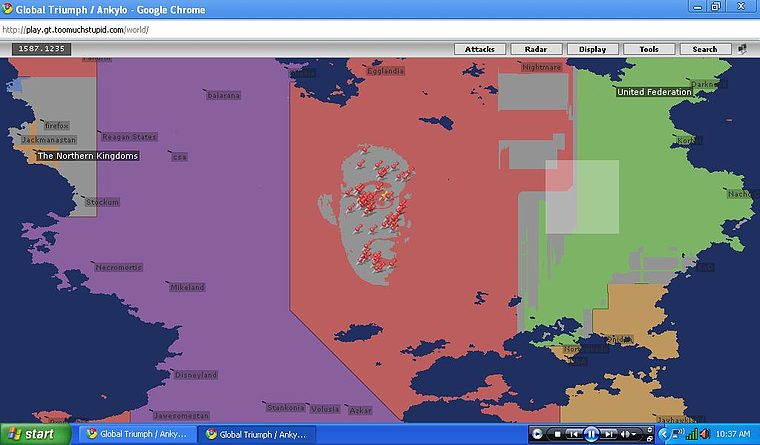Select the firefox nation label
Viewport: 760px width, 445px height.
coord(57,126)
